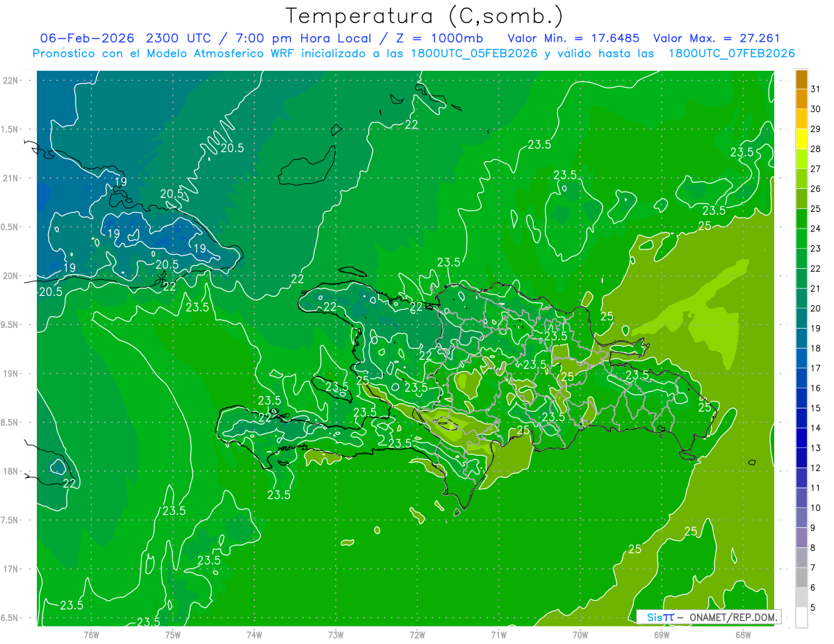Viewport: 834px width, 644px height.
Task: Click the green colorbar swatch between 23 and 24
Action: point(801,238)
